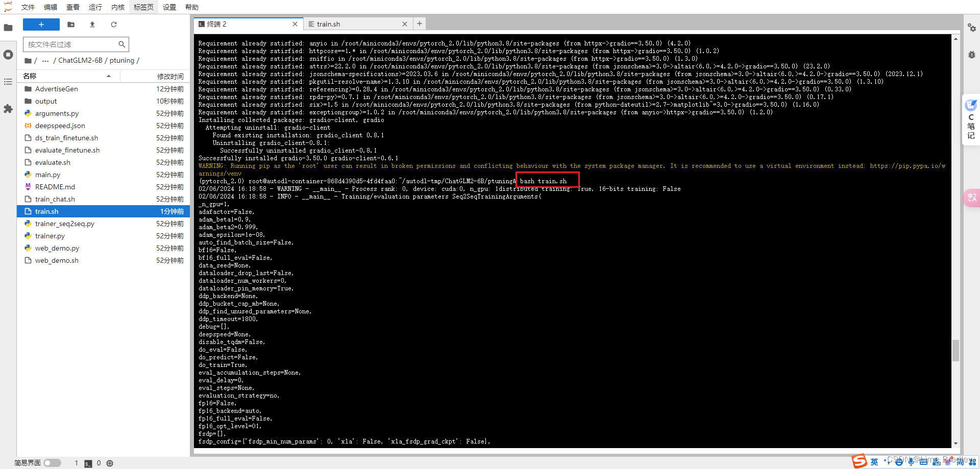Select train_chat.sh file
The width and height of the screenshot is (980, 469).
point(104,199)
